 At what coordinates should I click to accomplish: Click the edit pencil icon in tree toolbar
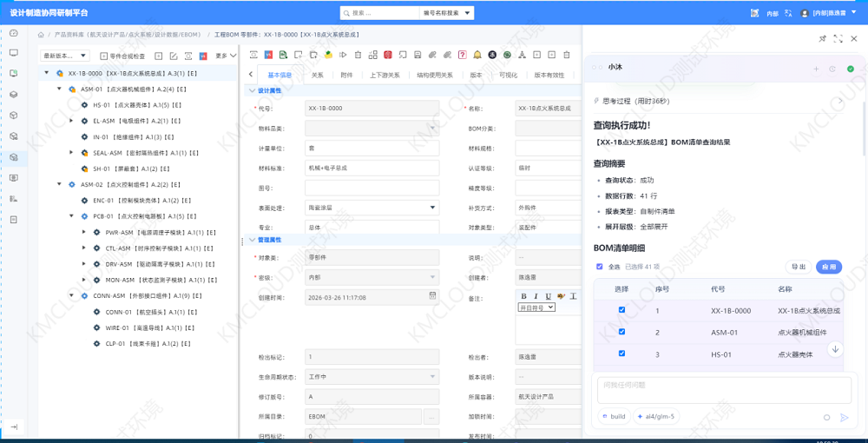pos(174,56)
